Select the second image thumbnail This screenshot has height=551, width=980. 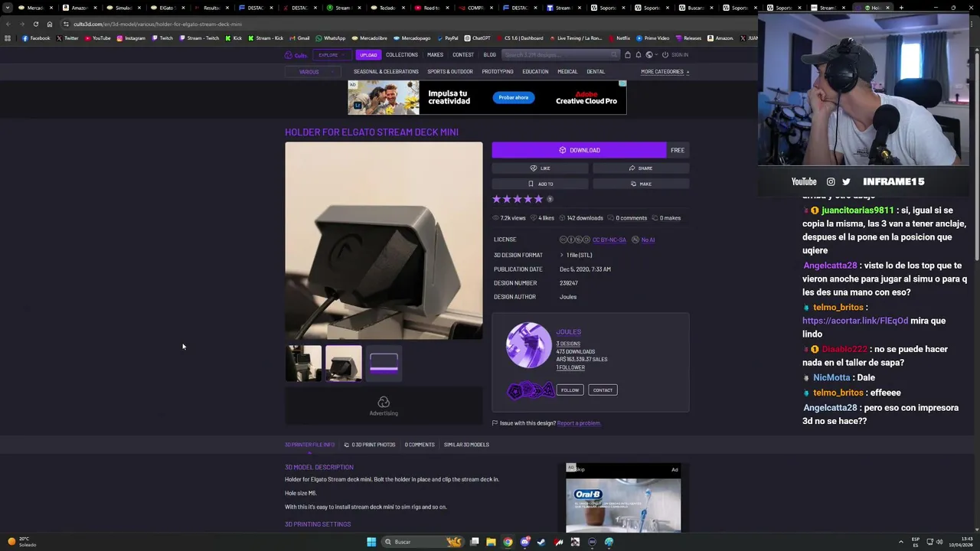pyautogui.click(x=344, y=364)
